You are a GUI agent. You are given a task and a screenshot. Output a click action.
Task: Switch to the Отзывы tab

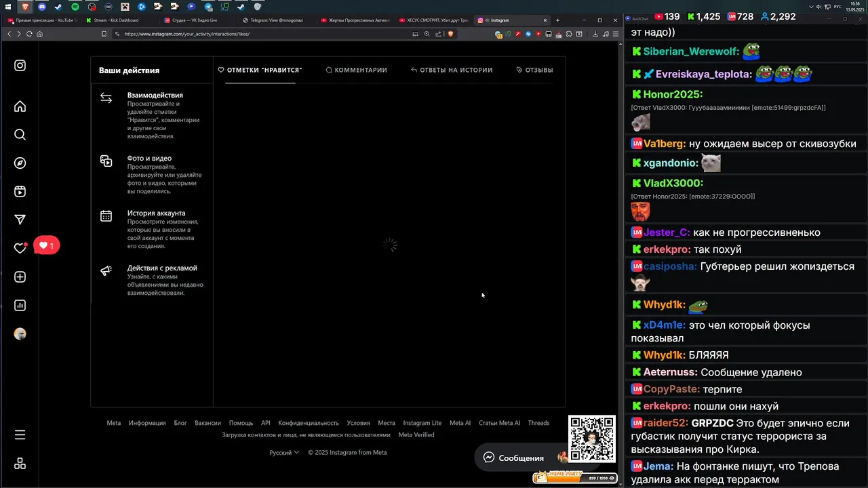pos(534,70)
